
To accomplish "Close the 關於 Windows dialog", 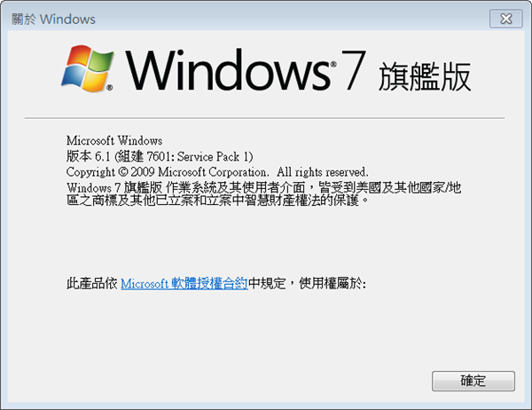I will point(506,19).
